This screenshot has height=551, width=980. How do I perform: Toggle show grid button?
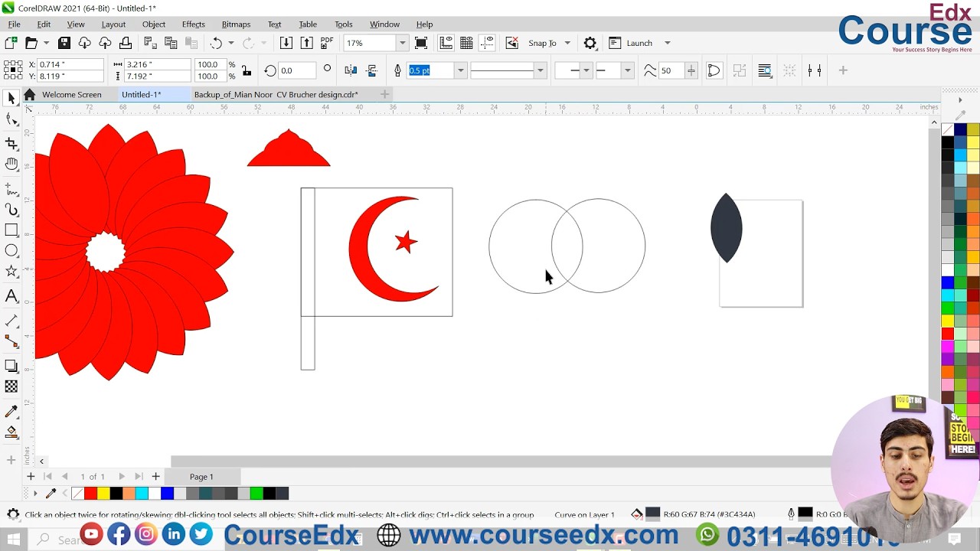tap(466, 43)
